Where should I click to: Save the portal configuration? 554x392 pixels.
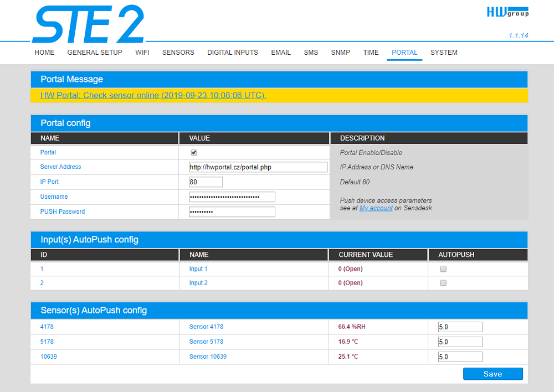(x=493, y=374)
